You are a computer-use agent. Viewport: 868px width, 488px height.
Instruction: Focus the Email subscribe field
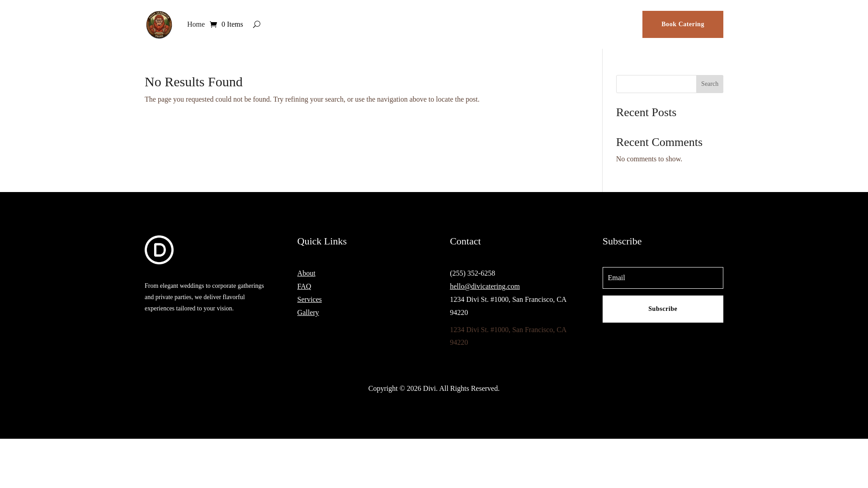pyautogui.click(x=663, y=278)
